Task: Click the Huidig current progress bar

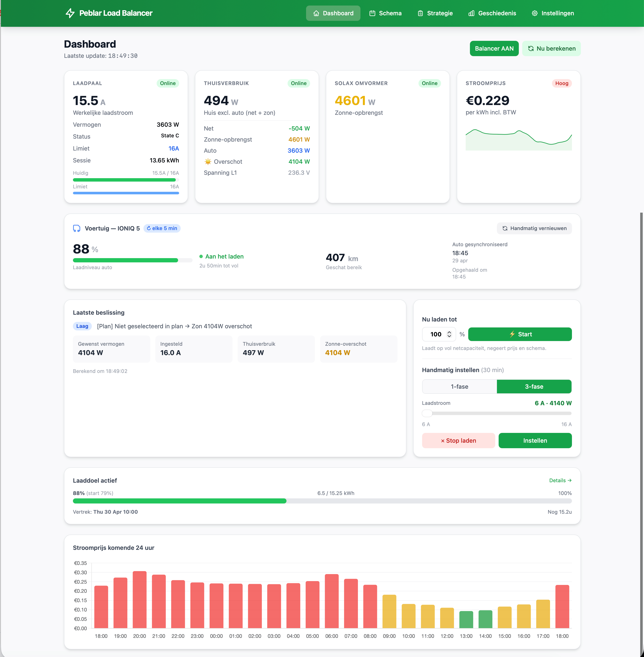Action: 126,180
